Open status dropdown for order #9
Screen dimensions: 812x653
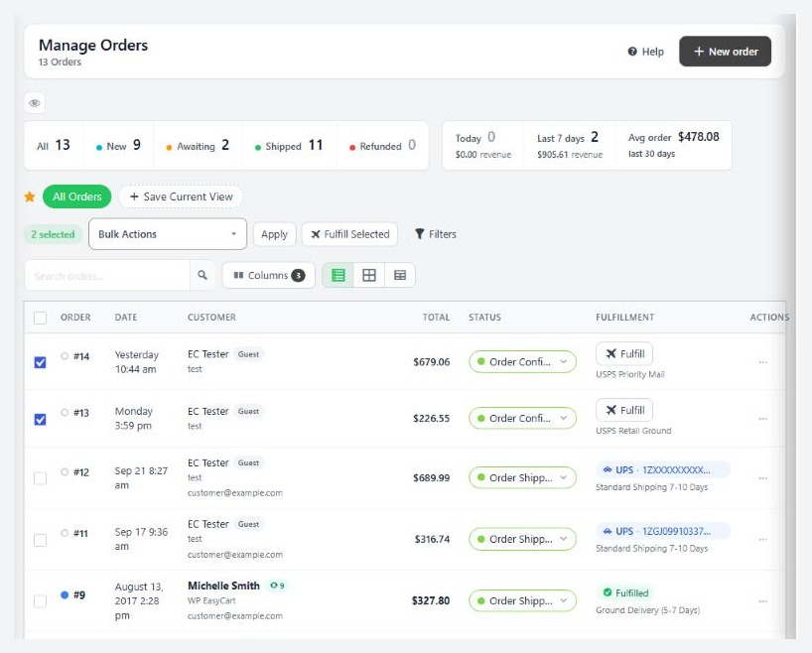(x=522, y=600)
